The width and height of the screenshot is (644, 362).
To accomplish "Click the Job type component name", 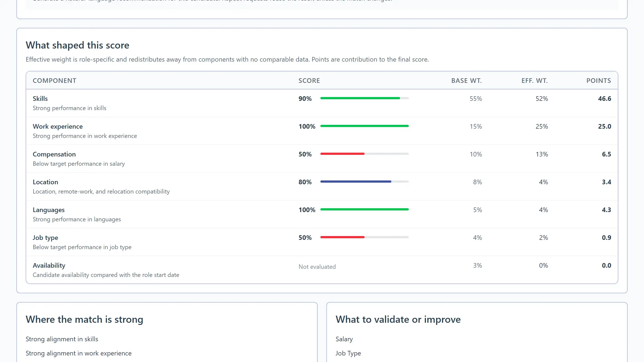I will 45,238.
